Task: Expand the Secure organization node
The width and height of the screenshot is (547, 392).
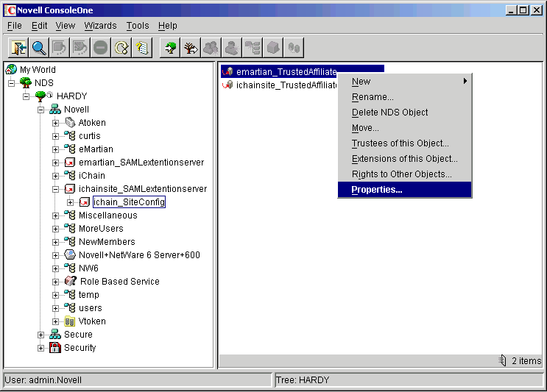Action: 40,335
